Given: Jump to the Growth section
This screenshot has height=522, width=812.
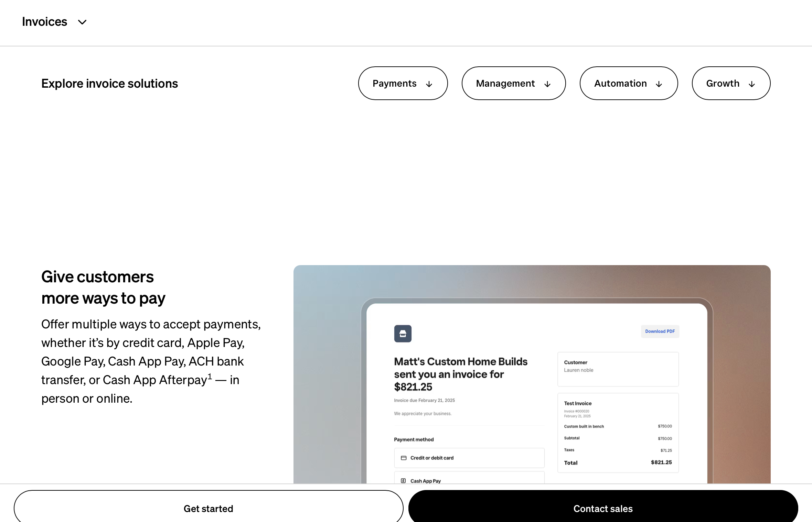Looking at the screenshot, I should 723,83.
